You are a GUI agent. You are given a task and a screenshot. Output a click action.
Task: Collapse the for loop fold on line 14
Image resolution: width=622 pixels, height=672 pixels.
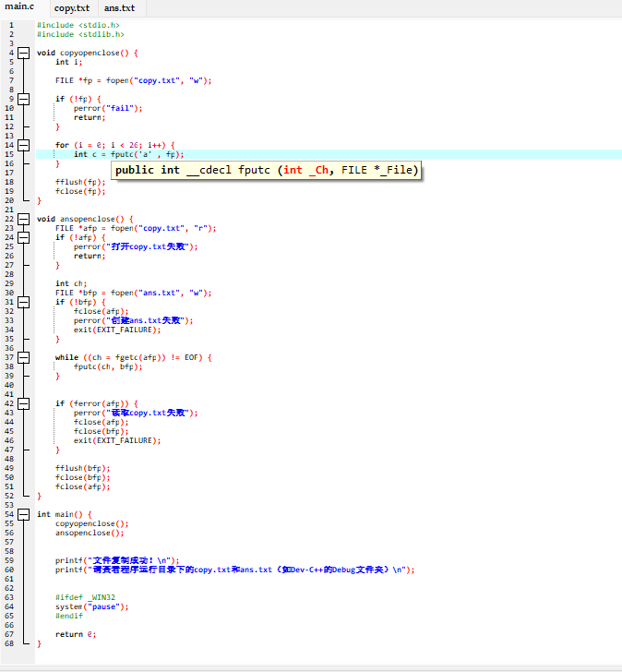point(24,145)
